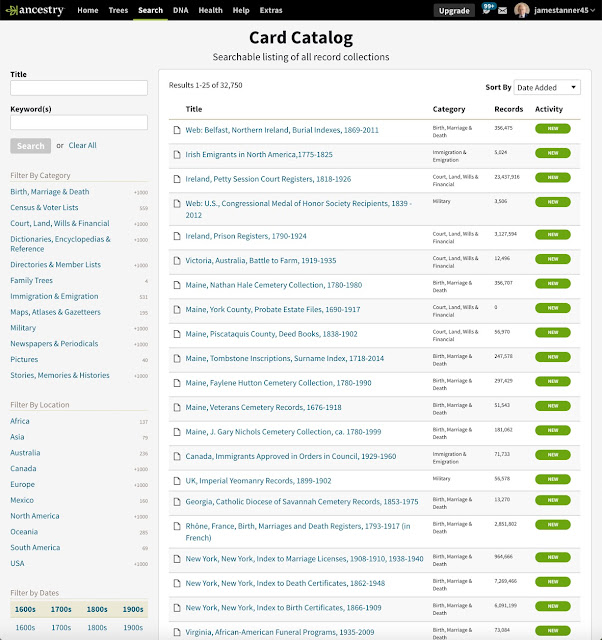The height and width of the screenshot is (640, 602).
Task: Click the document icon for Battle to Farm row
Action: [177, 261]
